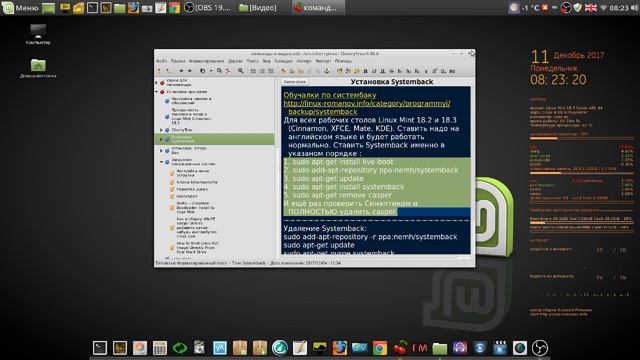Screen dimensions: 640x360
Task: Open terminal from bottom dock
Action: click(x=100, y=348)
